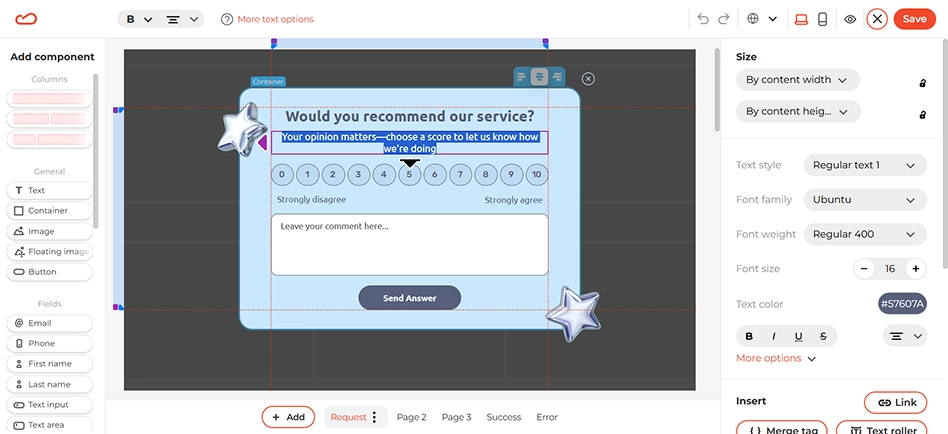The image size is (948, 434).
Task: Increase font size with plus button
Action: (916, 268)
